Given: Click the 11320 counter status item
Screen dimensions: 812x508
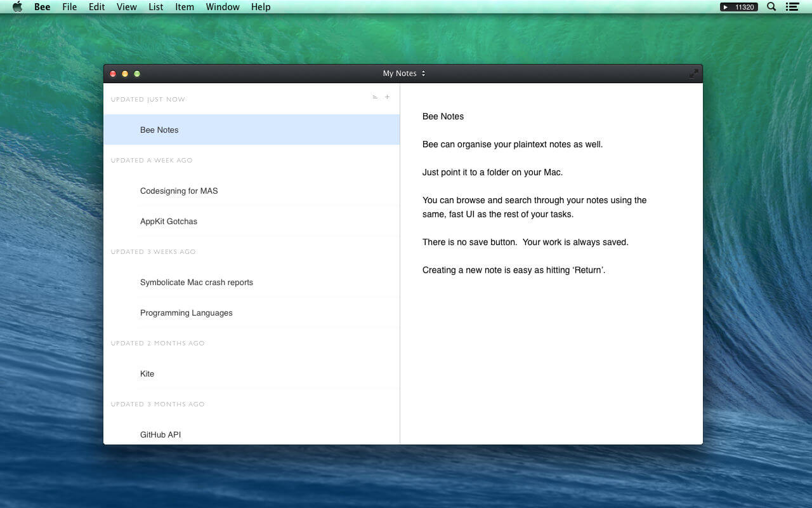Looking at the screenshot, I should tap(738, 7).
